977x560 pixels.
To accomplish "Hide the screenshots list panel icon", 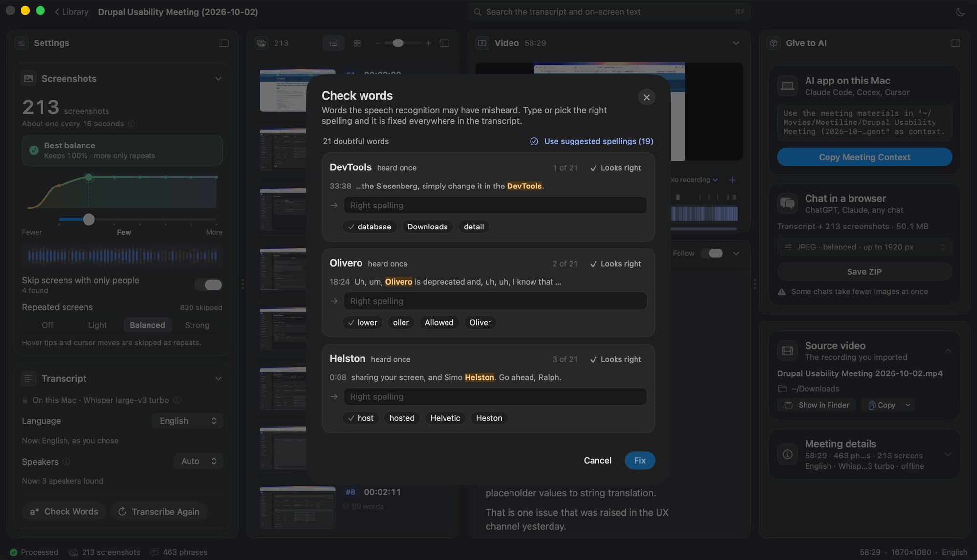I will [x=444, y=43].
